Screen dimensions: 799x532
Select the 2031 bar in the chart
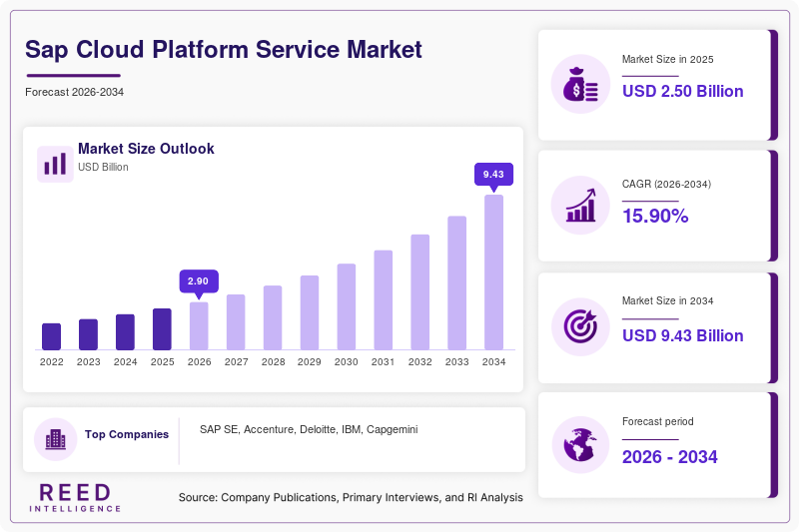pos(384,299)
